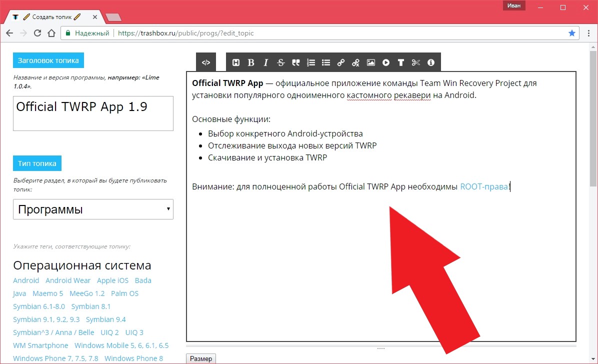598x364 pixels.
Task: Click the Тип топика label
Action: 37,163
